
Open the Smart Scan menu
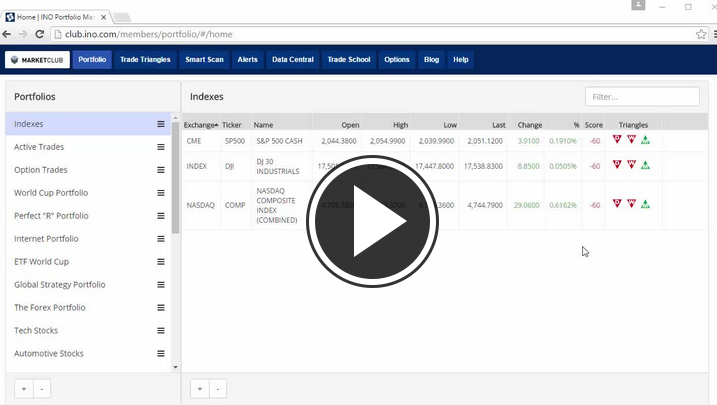tap(204, 60)
